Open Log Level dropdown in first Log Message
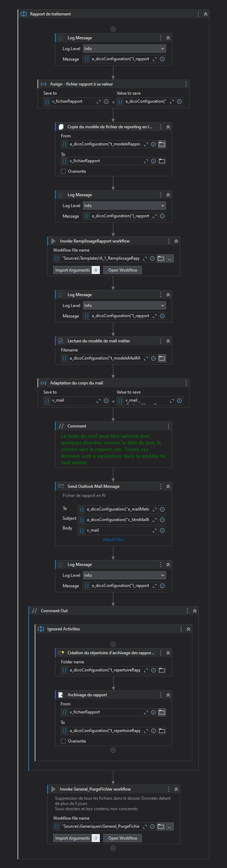This screenshot has height=868, width=227. [124, 49]
